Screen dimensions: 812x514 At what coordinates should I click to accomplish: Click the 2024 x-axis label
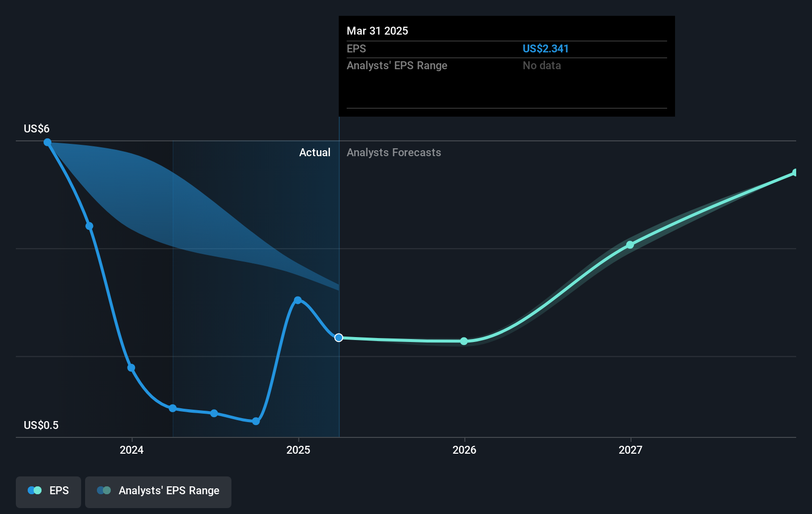tap(132, 450)
